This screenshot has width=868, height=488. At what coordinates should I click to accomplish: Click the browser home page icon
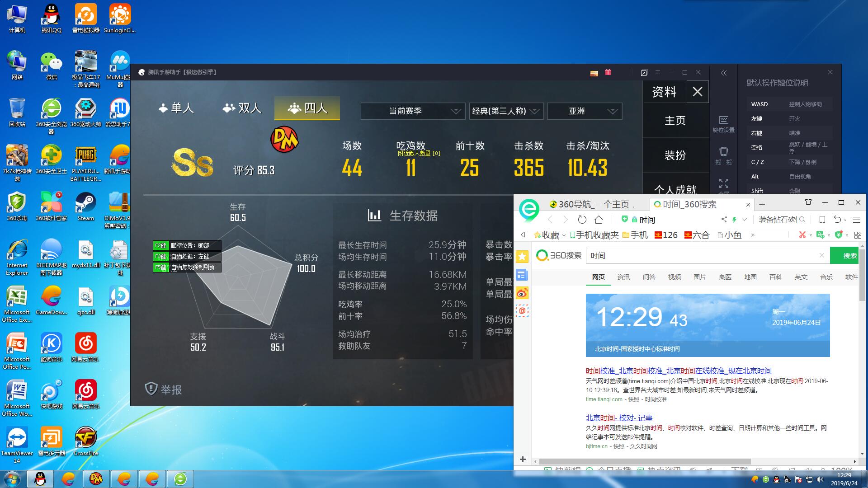[x=598, y=220]
